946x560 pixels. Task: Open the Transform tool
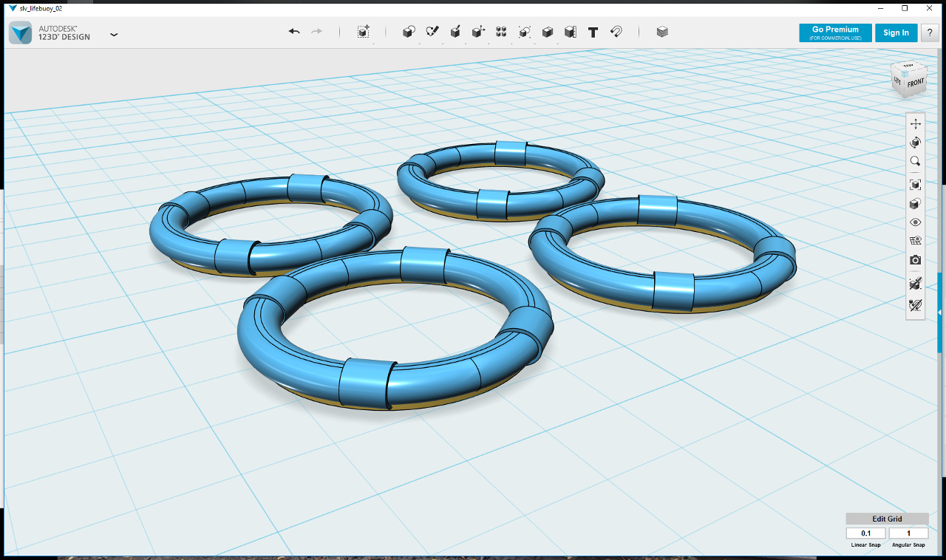(363, 32)
